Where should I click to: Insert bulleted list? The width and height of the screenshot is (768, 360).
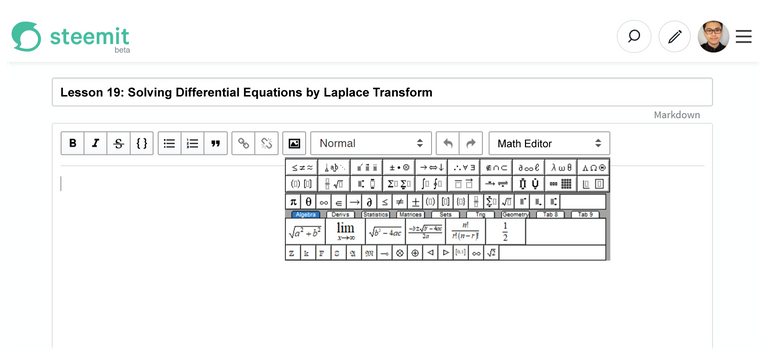pos(169,144)
